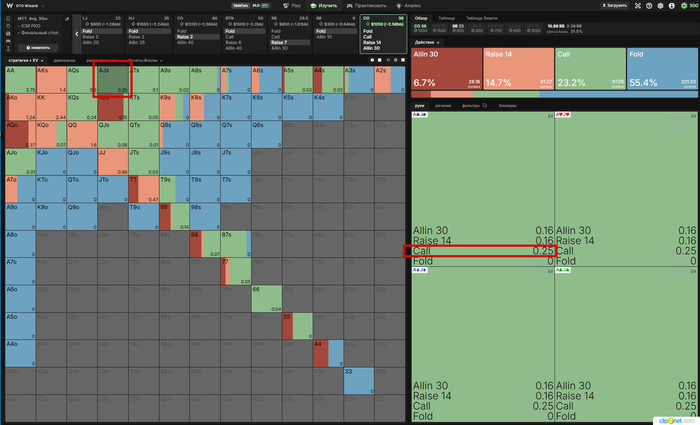Screen dimensions: 700x425
Task: Click the rightmost square view icon above matrix
Action: [403, 60]
